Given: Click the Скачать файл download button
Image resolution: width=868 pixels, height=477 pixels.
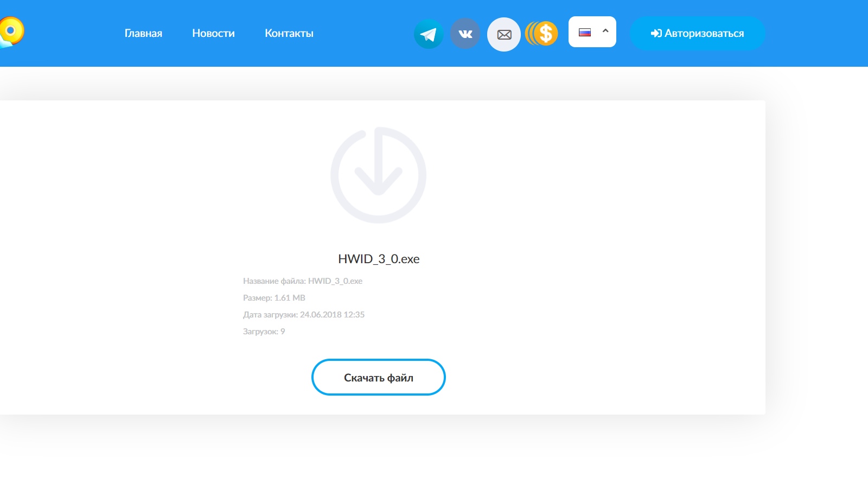Looking at the screenshot, I should coord(379,377).
